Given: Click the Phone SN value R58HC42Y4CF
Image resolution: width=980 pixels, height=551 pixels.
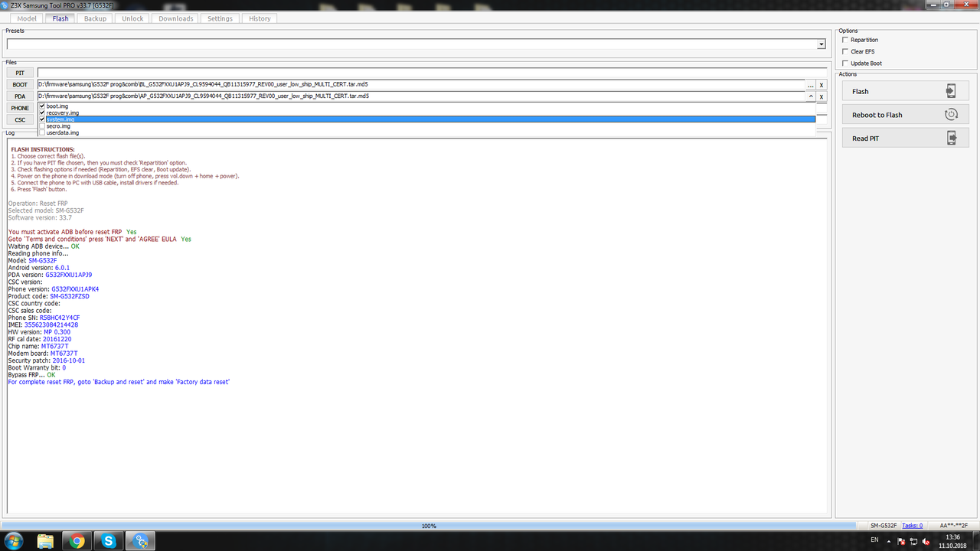Looking at the screenshot, I should (60, 318).
